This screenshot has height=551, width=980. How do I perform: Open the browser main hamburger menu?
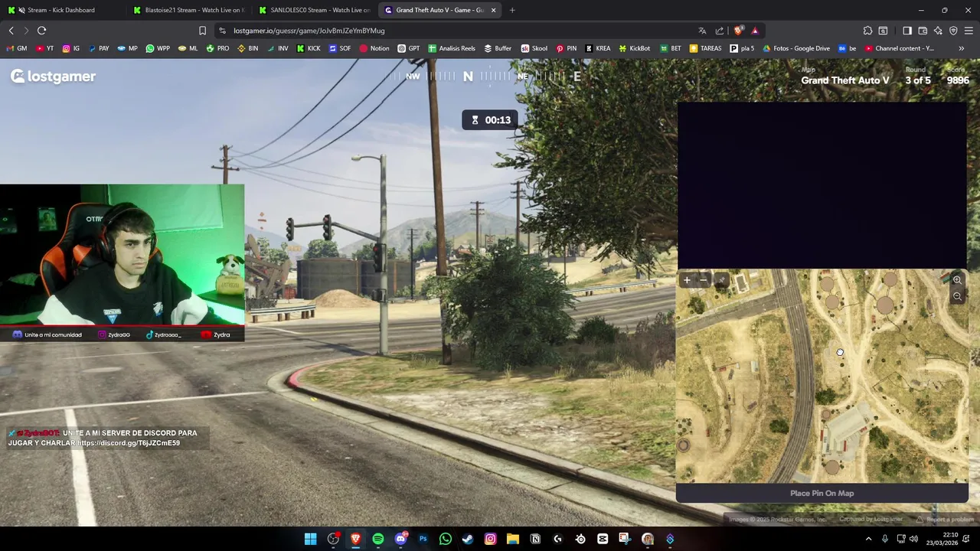tap(969, 31)
